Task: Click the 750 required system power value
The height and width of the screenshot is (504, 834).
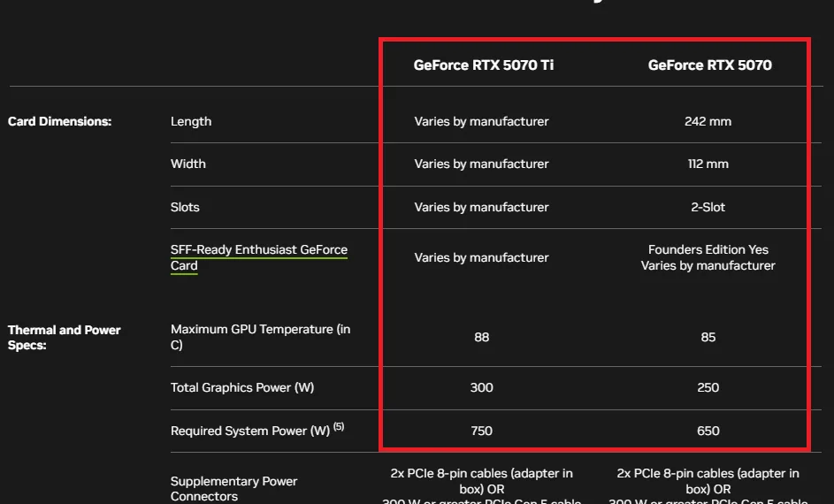Action: (x=481, y=431)
